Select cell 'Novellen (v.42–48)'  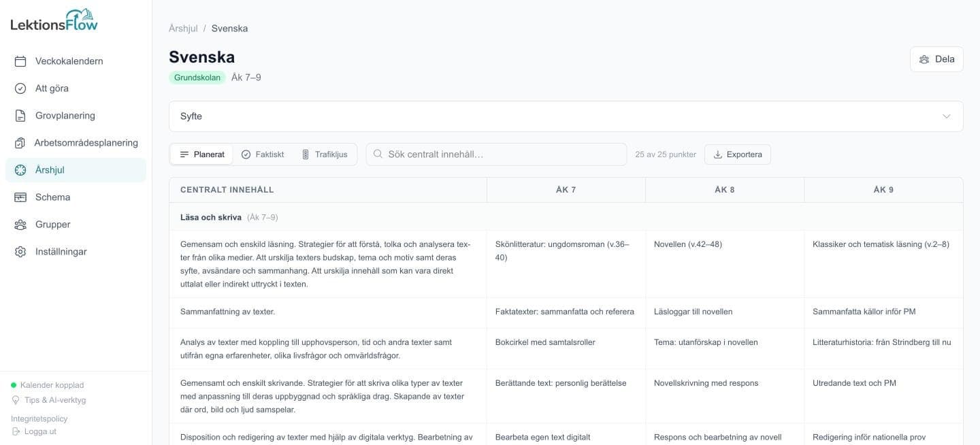tap(725, 264)
